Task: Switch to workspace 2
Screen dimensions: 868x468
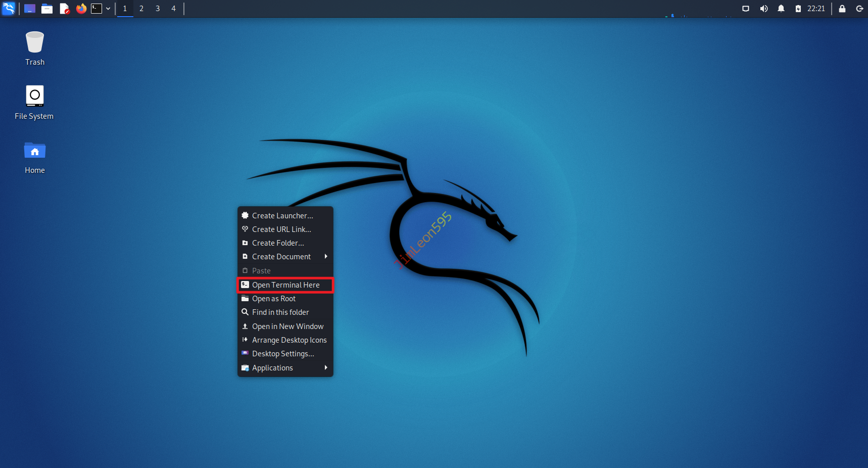Action: coord(141,9)
